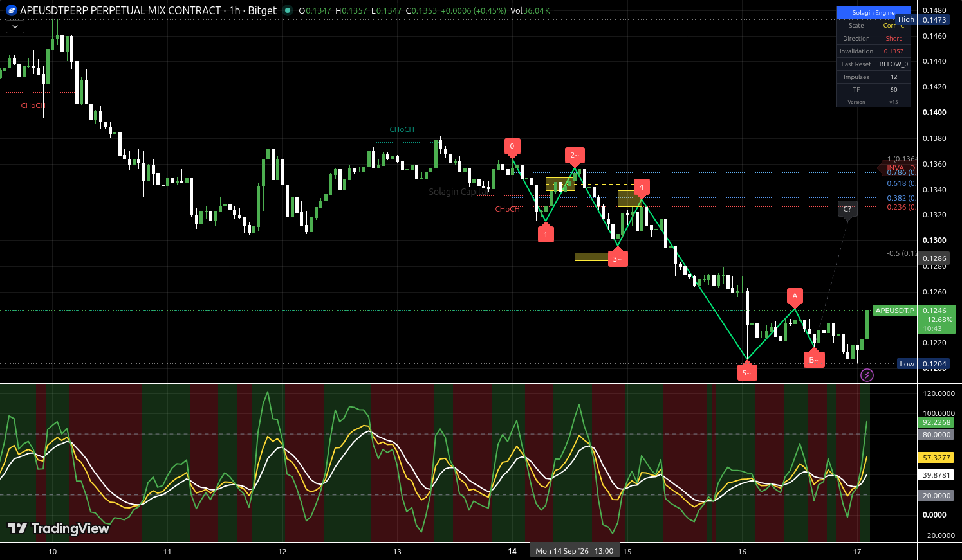Click the purple lightning bolt icon

point(867,375)
